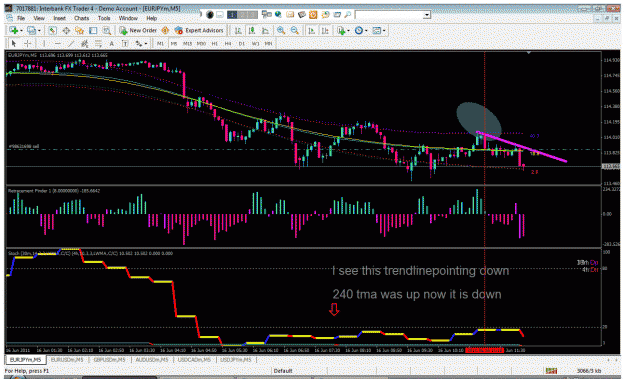Image resolution: width=625 pixels, height=379 pixels.
Task: Select the Equidistant Channel tool
Action: [85, 43]
